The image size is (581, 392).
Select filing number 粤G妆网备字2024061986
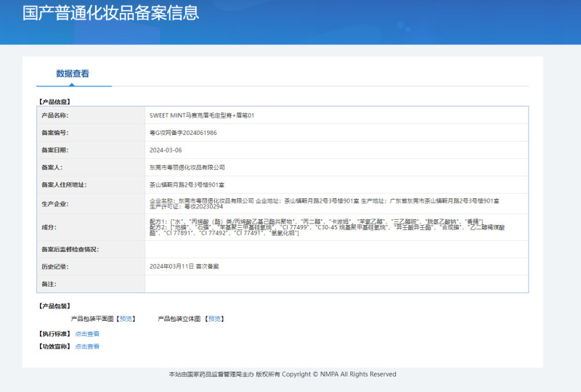(x=183, y=133)
